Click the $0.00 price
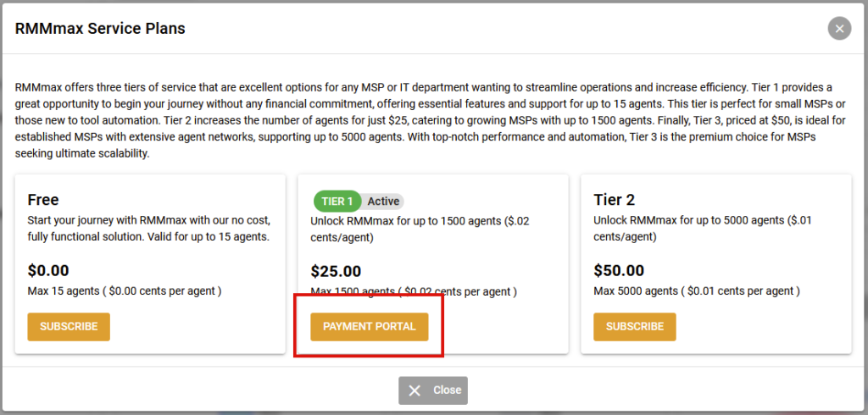The image size is (868, 415). (48, 271)
